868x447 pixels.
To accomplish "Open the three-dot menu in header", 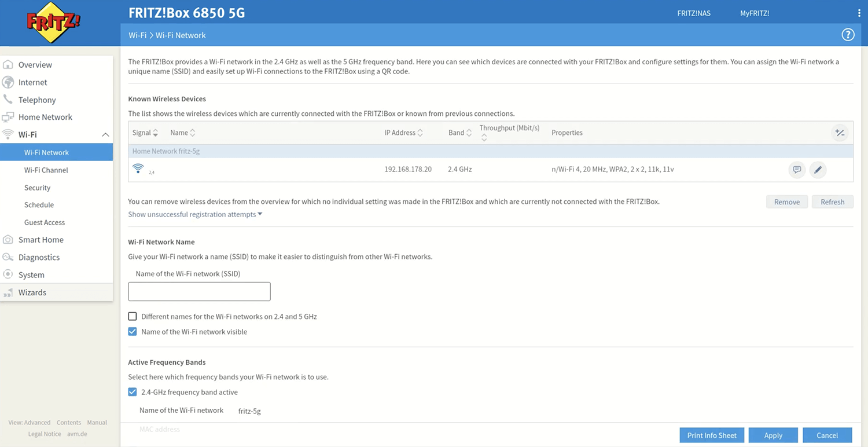I will tap(859, 13).
